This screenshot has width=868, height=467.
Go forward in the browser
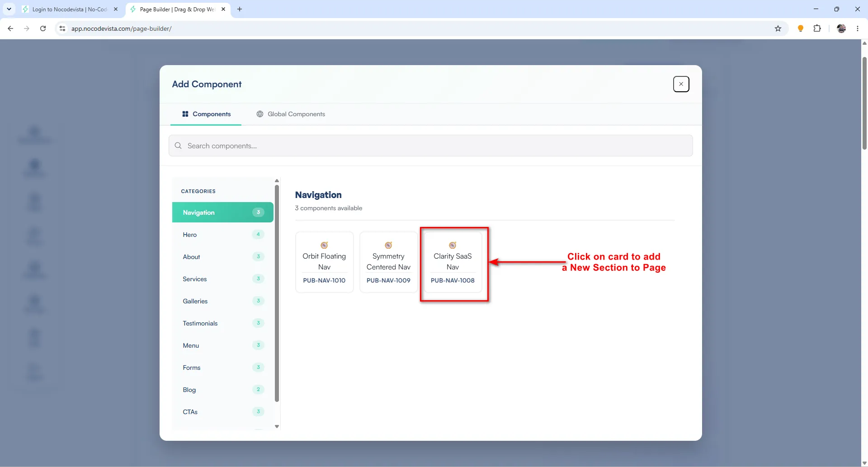click(x=27, y=28)
